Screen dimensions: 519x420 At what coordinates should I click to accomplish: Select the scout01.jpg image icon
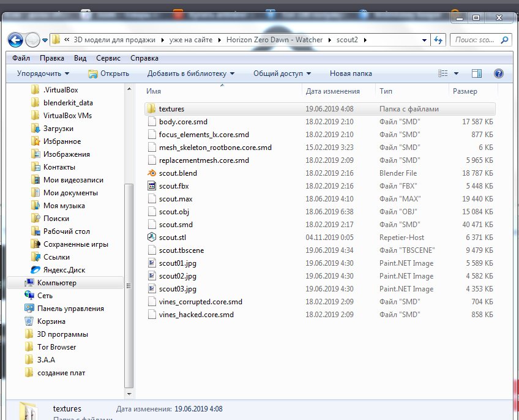pyautogui.click(x=152, y=263)
